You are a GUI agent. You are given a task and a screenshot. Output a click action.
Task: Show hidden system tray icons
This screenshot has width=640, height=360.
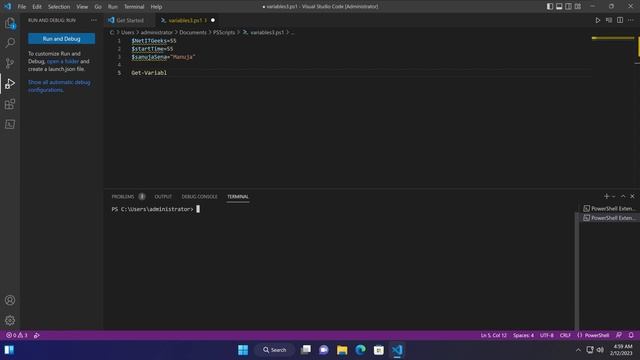(578, 350)
